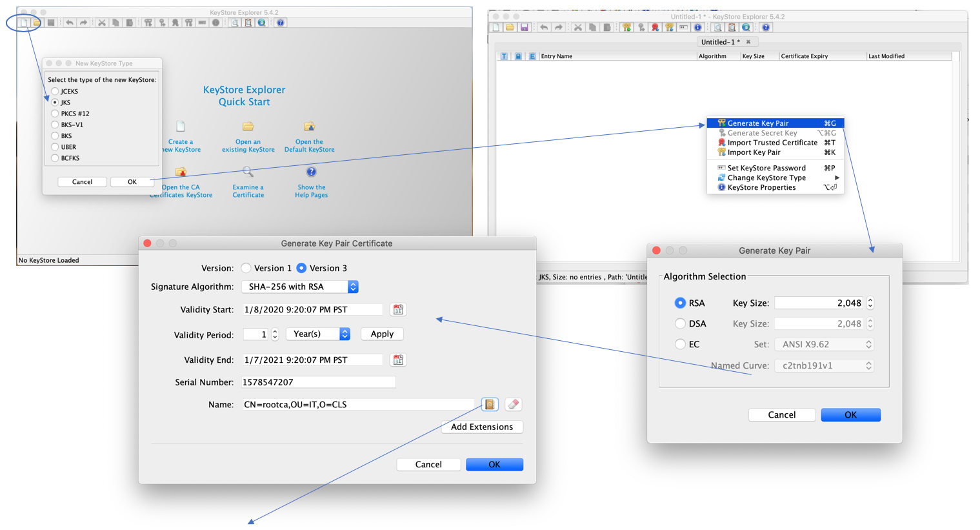Click Open an existing KeyStore quick start icon
Viewport: 980px width, 530px height.
click(248, 126)
